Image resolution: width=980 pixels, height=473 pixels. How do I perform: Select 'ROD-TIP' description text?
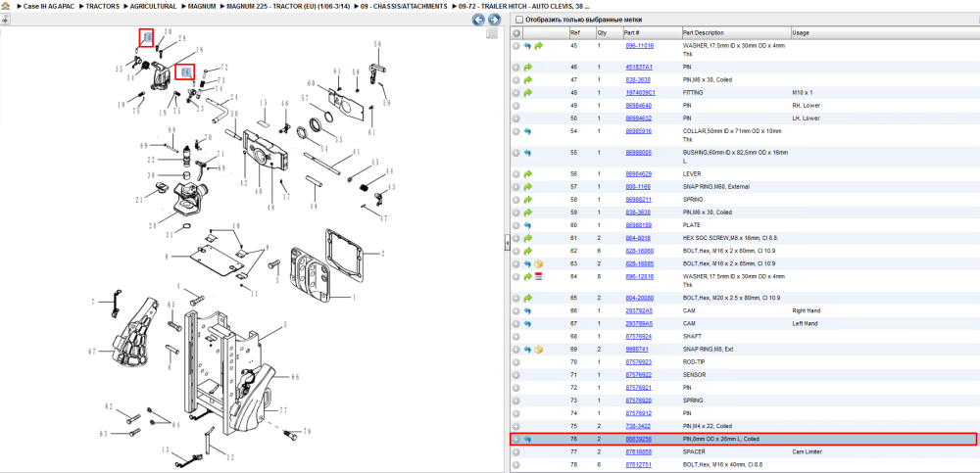click(x=695, y=361)
